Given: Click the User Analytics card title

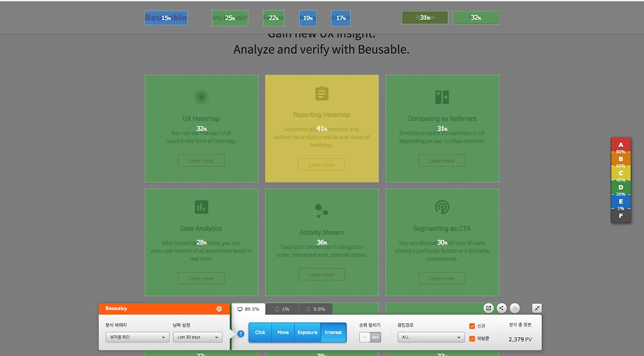Looking at the screenshot, I should [x=201, y=229].
